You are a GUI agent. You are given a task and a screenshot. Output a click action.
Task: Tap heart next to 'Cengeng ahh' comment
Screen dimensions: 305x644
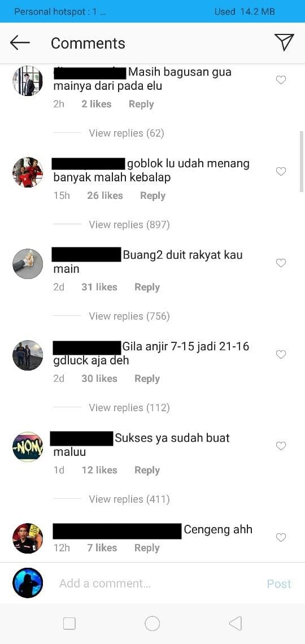click(281, 538)
